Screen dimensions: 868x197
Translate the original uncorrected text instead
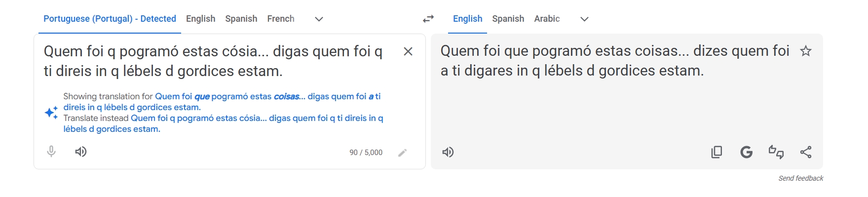(x=223, y=123)
